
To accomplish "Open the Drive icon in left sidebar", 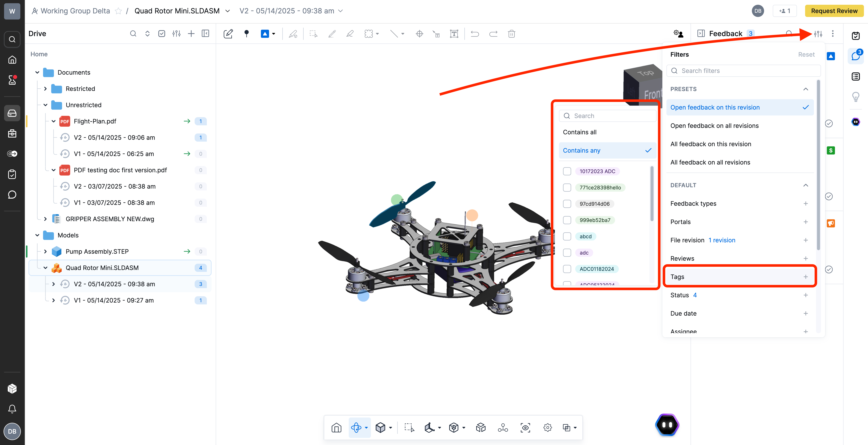I will (x=12, y=113).
